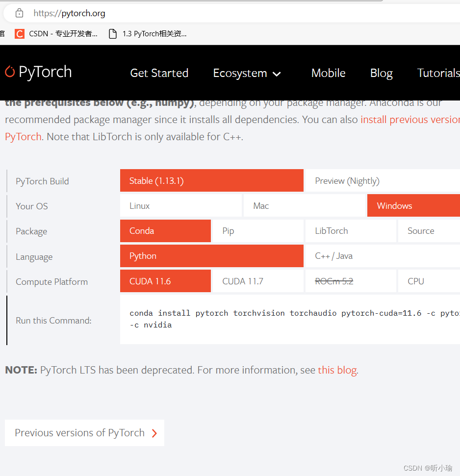
Task: Open the 1.3 PyTorch bookmark page icon
Action: pyautogui.click(x=113, y=34)
